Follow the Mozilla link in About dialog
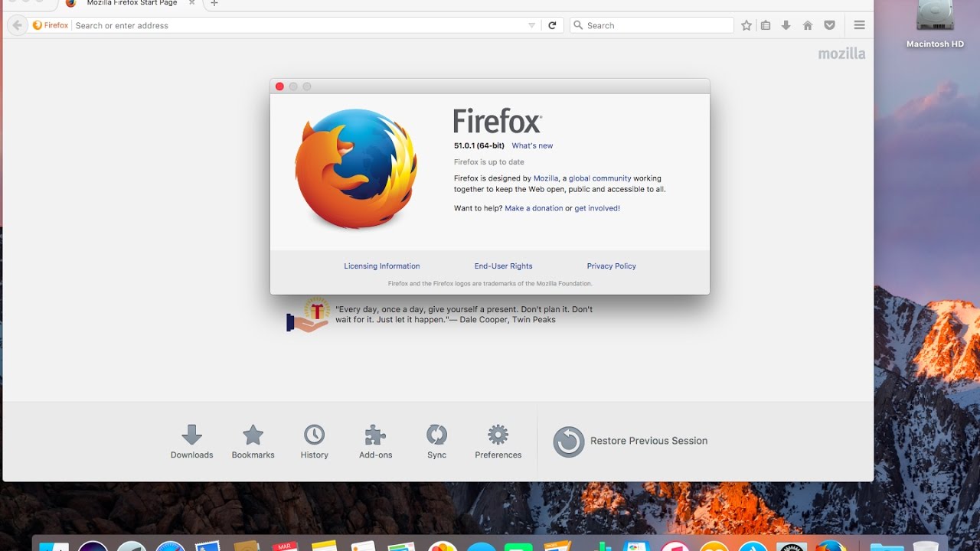Image resolution: width=980 pixels, height=551 pixels. 546,178
